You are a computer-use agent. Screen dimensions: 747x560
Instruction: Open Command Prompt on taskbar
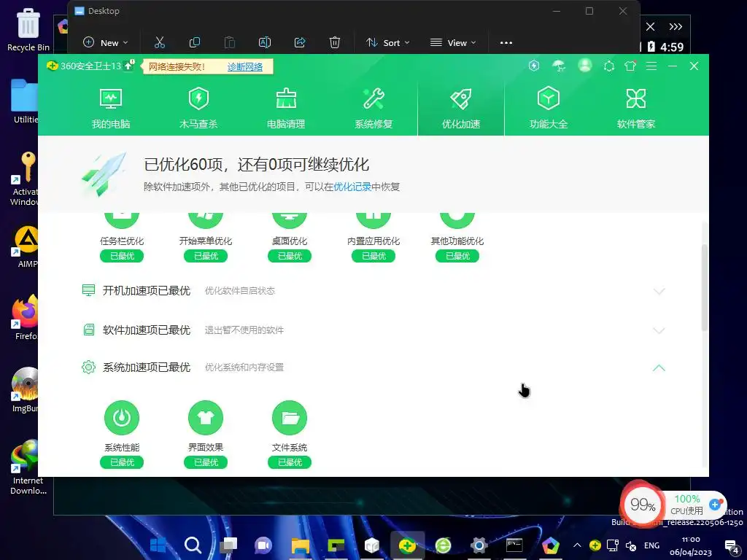(x=514, y=545)
